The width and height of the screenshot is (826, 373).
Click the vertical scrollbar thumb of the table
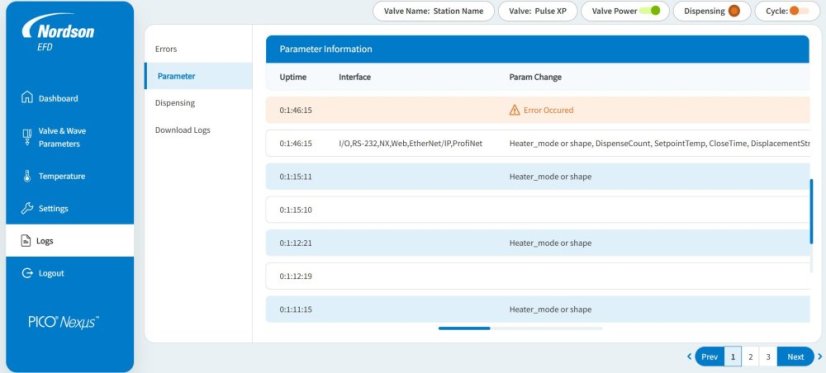(x=811, y=211)
